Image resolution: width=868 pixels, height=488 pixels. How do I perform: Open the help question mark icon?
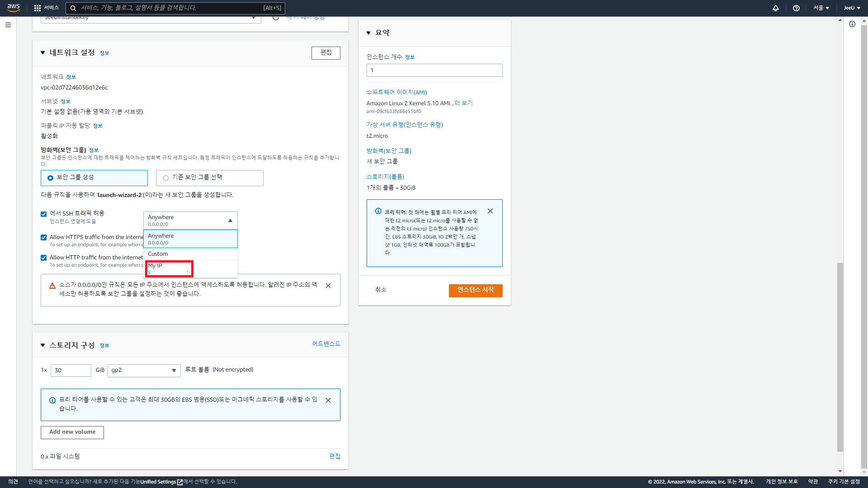click(x=796, y=8)
